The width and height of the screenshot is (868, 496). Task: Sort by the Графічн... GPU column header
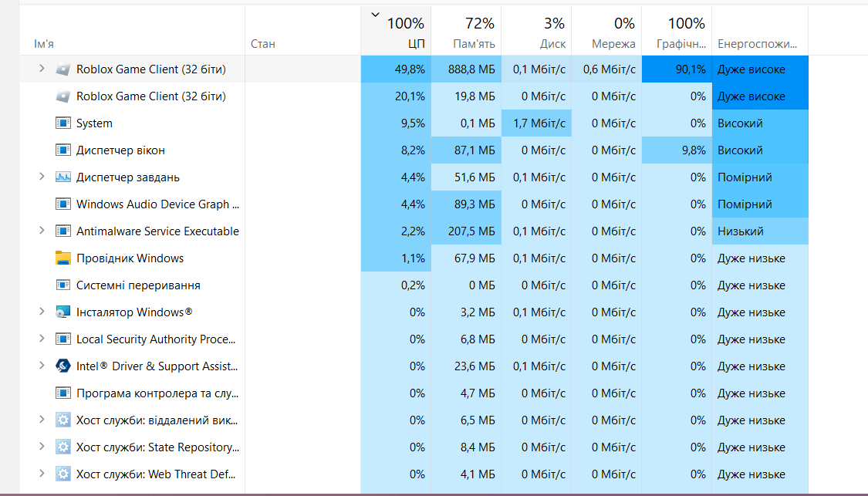(x=677, y=31)
